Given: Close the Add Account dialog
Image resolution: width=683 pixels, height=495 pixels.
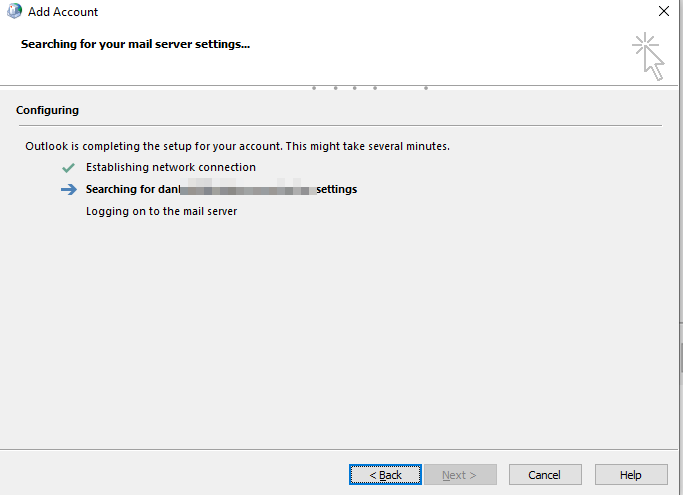Looking at the screenshot, I should click(x=664, y=12).
